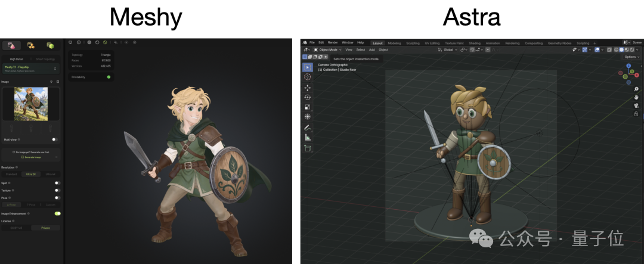Select the Add Cube tool in Blender
644x264 pixels.
[307, 148]
